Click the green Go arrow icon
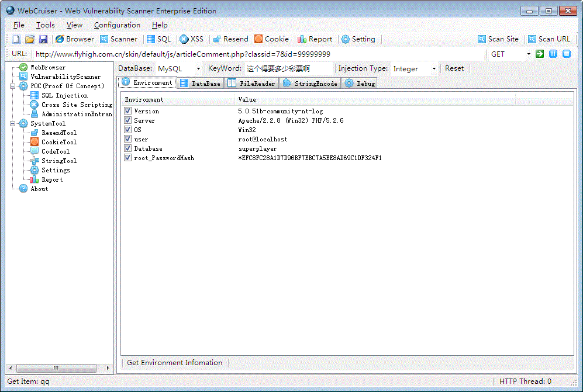Viewport: 583px width, 392px height. (x=540, y=54)
